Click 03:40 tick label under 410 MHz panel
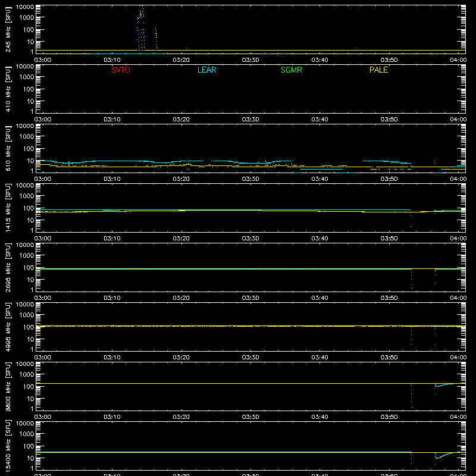 pyautogui.click(x=320, y=120)
